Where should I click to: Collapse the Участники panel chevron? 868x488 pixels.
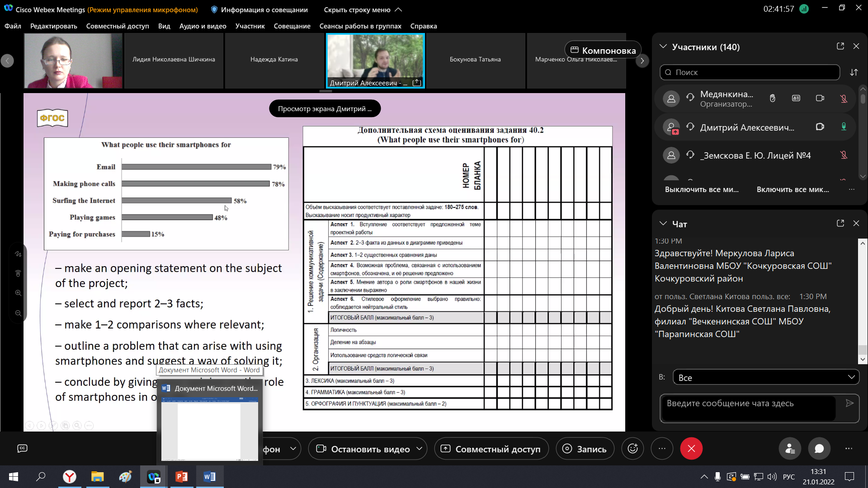click(x=663, y=47)
